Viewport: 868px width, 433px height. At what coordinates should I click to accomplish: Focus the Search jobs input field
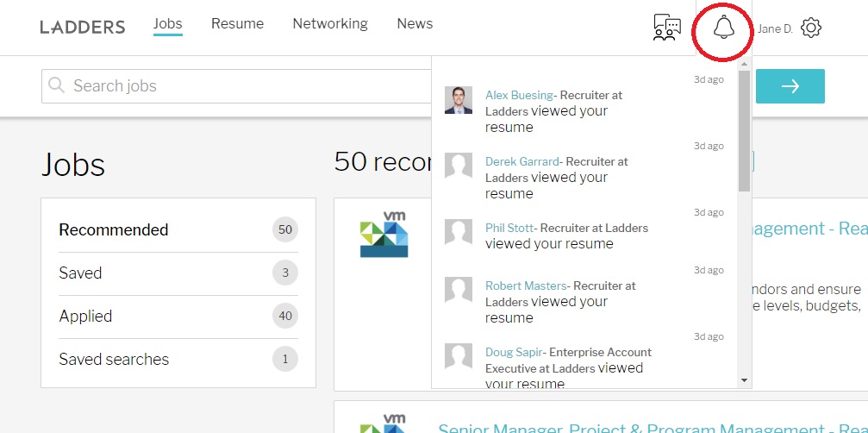(x=236, y=86)
